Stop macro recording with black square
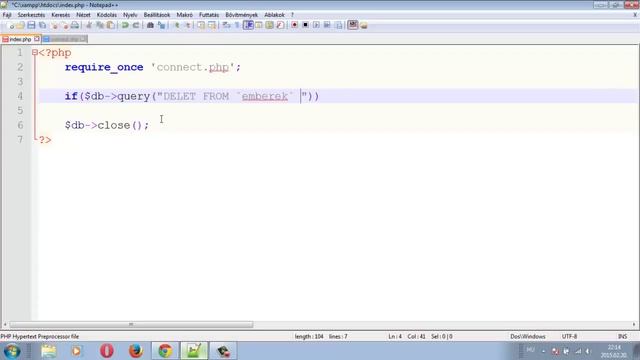 [x=305, y=25]
